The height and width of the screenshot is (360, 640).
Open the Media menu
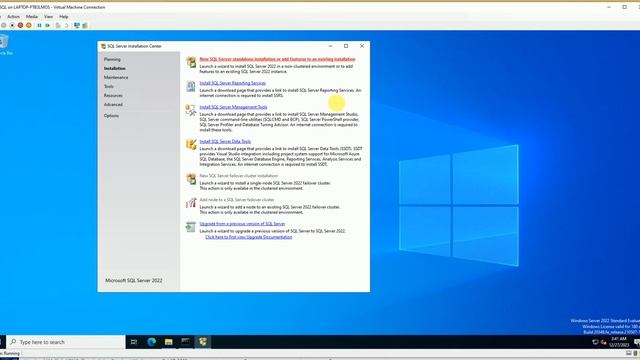click(31, 17)
